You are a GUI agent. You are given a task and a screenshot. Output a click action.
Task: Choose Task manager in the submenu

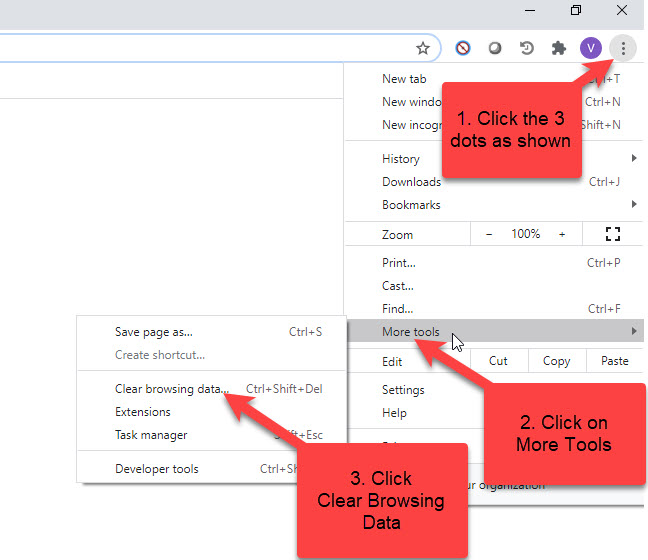point(151,435)
